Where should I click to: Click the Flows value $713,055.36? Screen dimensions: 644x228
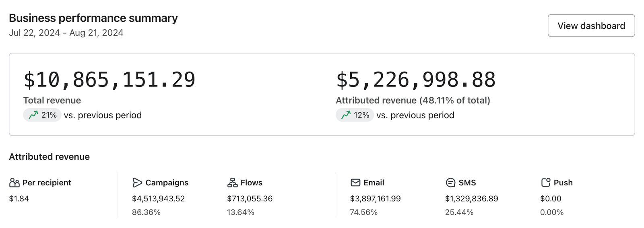pyautogui.click(x=250, y=199)
